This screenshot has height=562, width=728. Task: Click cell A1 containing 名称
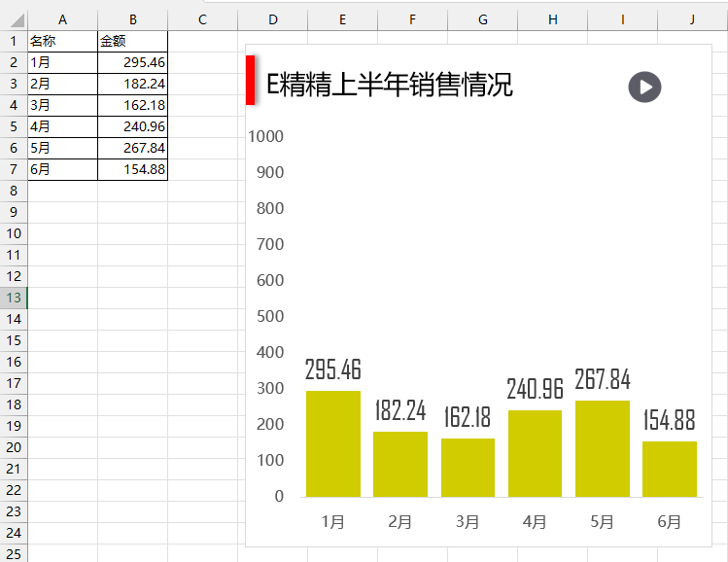[62, 41]
